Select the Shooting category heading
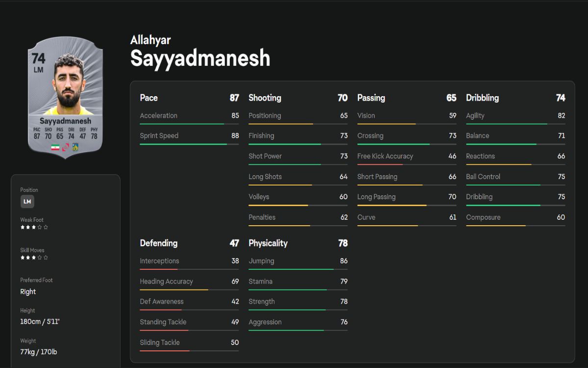Image resolution: width=588 pixels, height=368 pixels. (x=265, y=98)
